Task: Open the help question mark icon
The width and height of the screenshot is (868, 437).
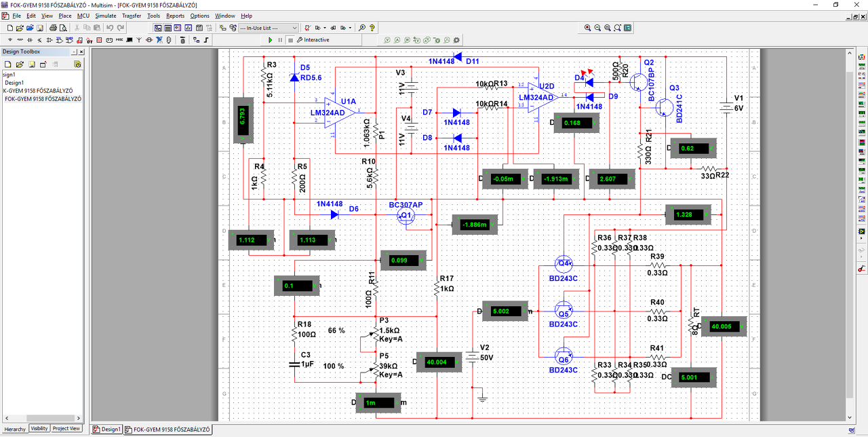Action: tap(372, 28)
